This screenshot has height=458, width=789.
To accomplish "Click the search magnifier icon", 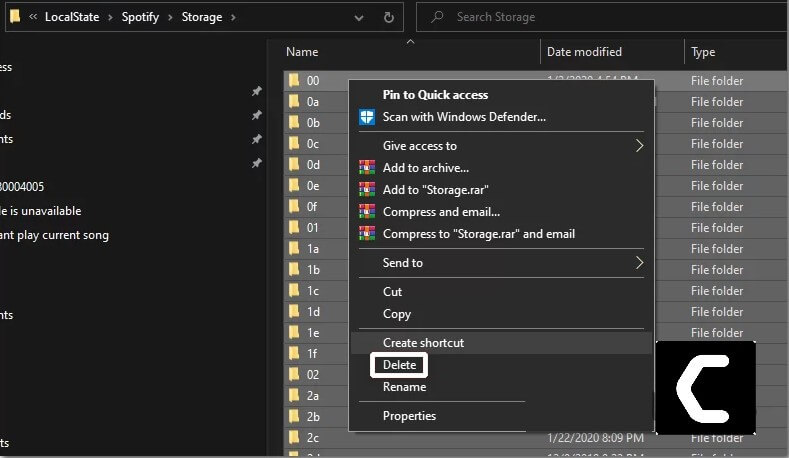I will pos(436,17).
